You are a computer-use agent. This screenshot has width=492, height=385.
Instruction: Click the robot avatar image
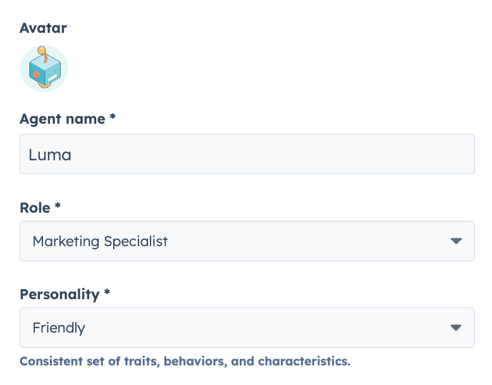[44, 68]
